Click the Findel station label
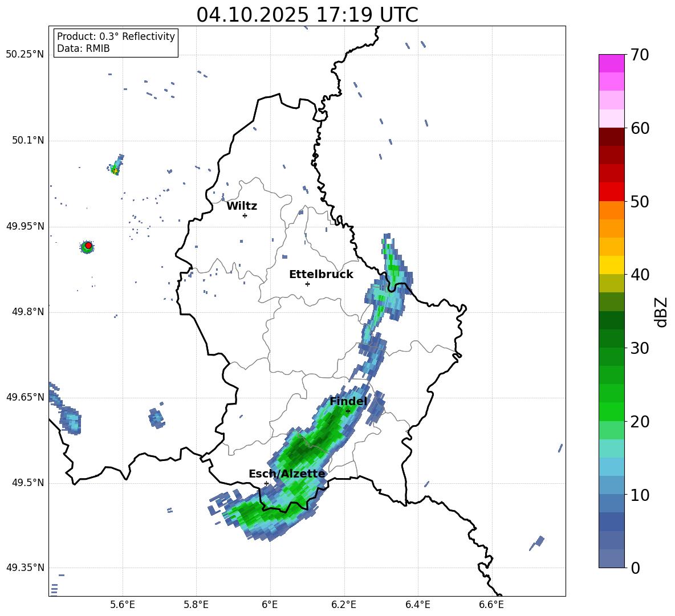 [348, 401]
